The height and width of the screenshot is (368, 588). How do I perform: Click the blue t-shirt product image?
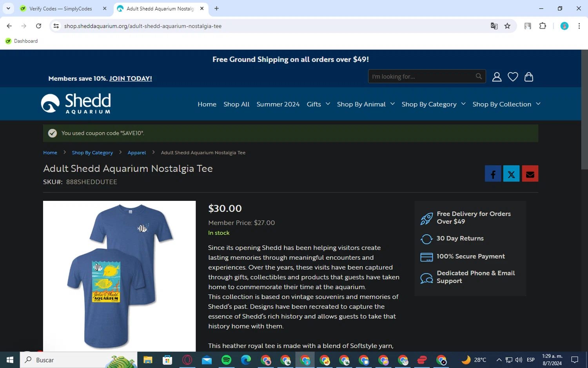(x=119, y=276)
